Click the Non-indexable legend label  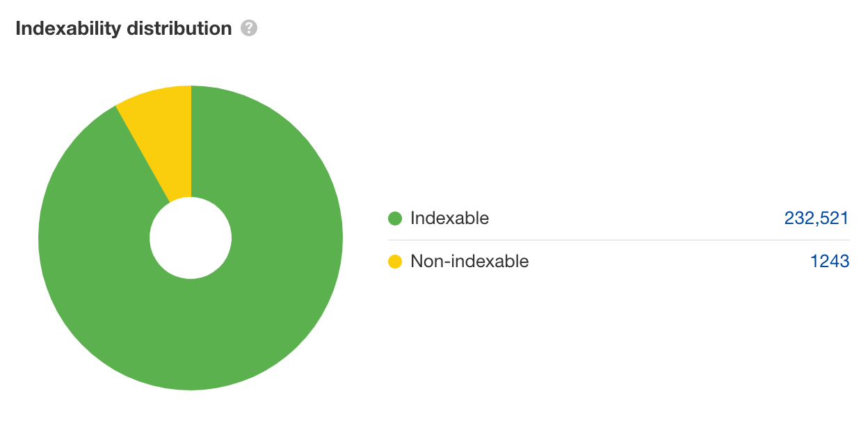coord(469,262)
